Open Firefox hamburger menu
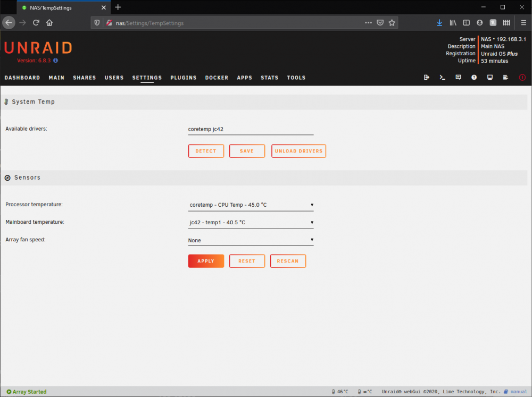 [x=523, y=23]
